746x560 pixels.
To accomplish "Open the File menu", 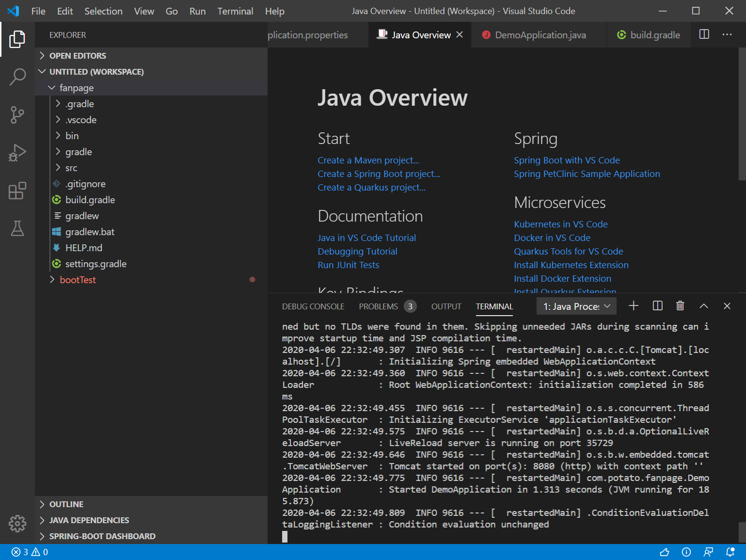I will pos(38,11).
